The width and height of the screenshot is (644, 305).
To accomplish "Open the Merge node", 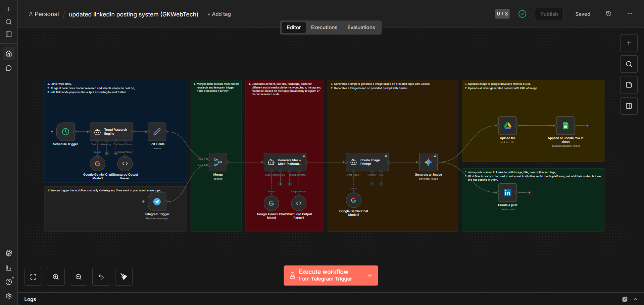I will point(217,162).
